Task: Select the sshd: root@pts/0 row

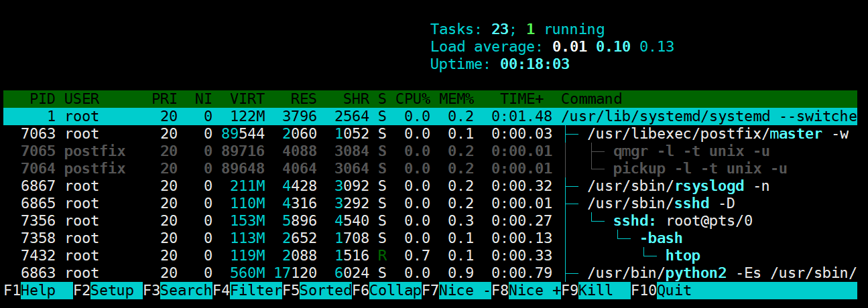Action: point(430,221)
